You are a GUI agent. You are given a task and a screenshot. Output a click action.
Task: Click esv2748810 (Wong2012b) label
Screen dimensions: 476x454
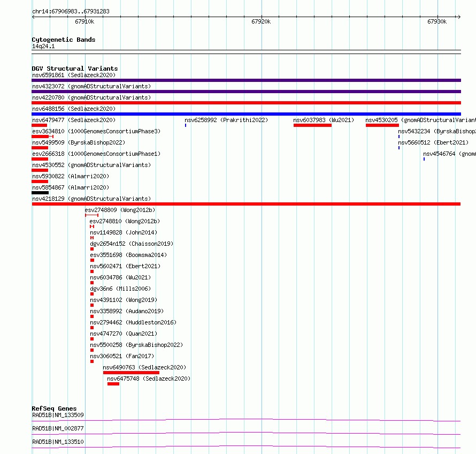[125, 221]
